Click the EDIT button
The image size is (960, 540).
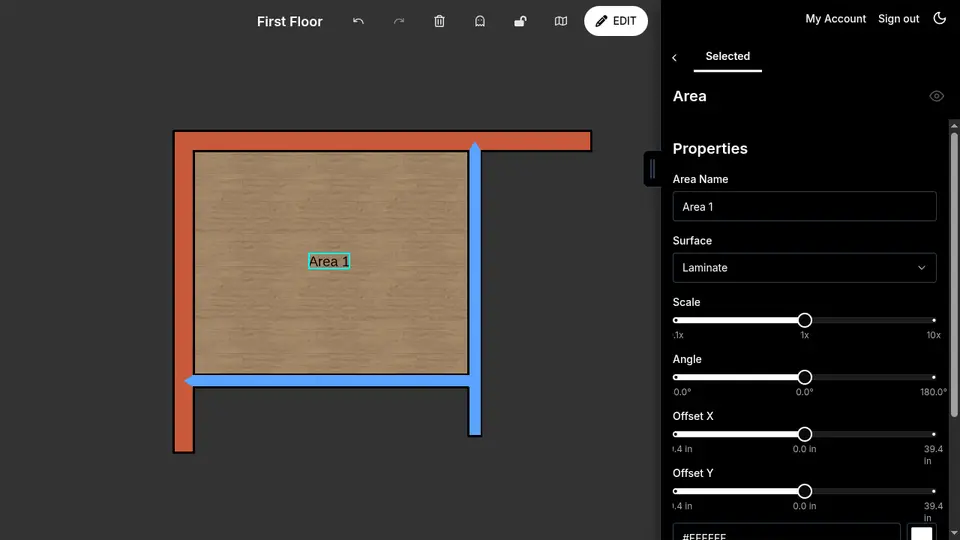click(x=616, y=21)
